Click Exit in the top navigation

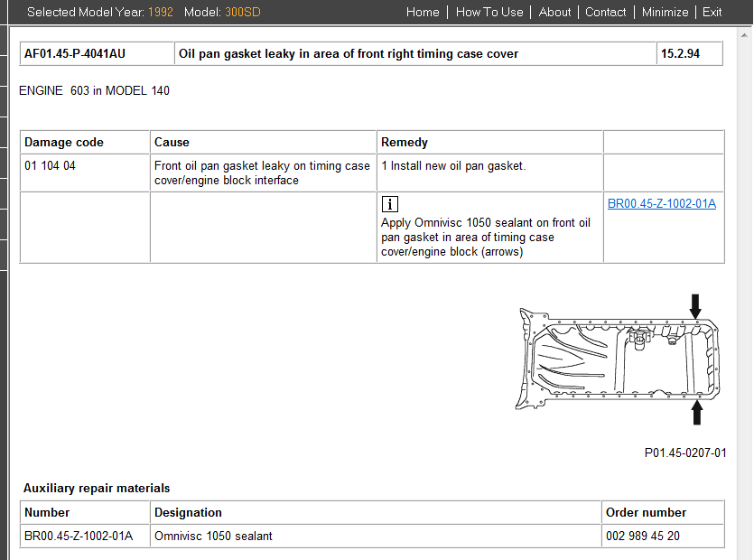click(712, 12)
